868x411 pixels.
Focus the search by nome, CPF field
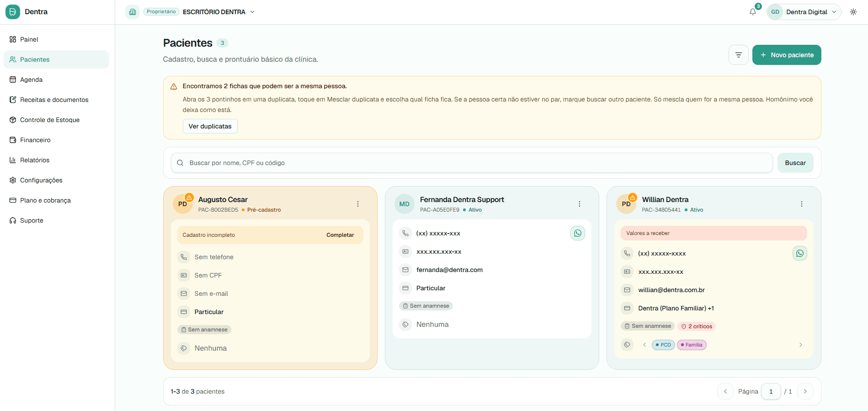click(472, 163)
